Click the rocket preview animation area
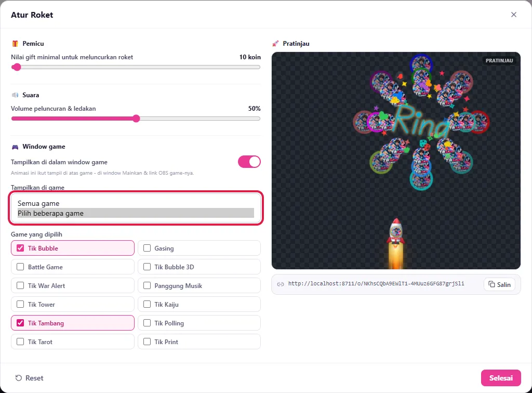Screen dimensions: 532x393 point(396,161)
